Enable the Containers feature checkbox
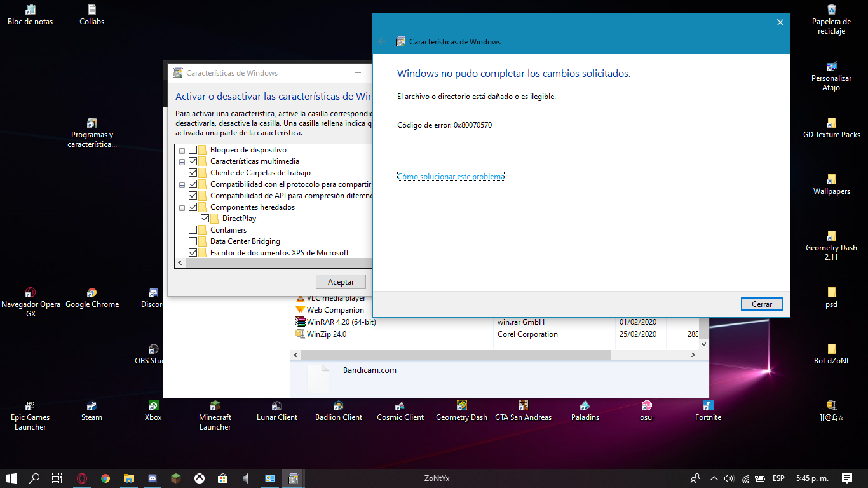Screen dimensions: 868x488 tap(193, 230)
